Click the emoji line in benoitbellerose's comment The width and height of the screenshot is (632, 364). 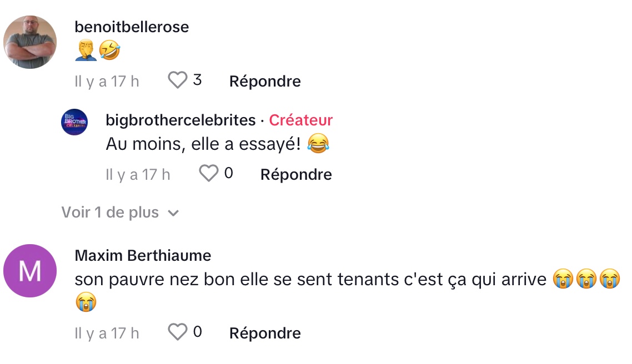[x=98, y=51]
